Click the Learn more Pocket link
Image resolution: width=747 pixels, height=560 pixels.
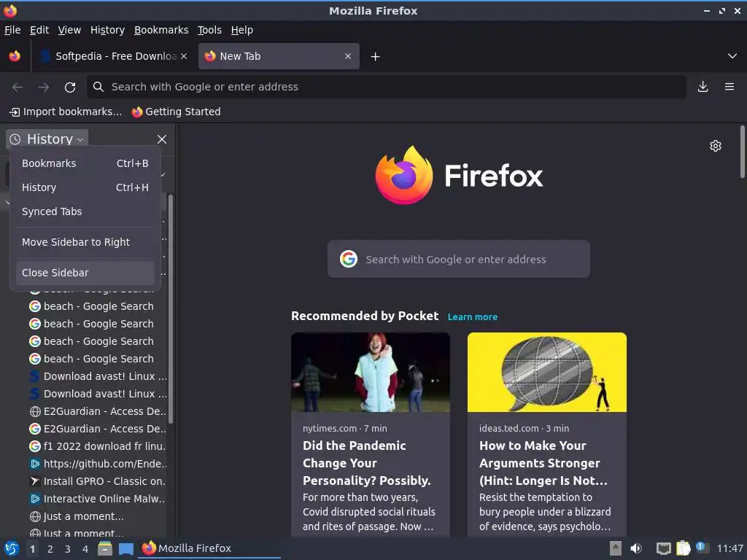click(473, 317)
